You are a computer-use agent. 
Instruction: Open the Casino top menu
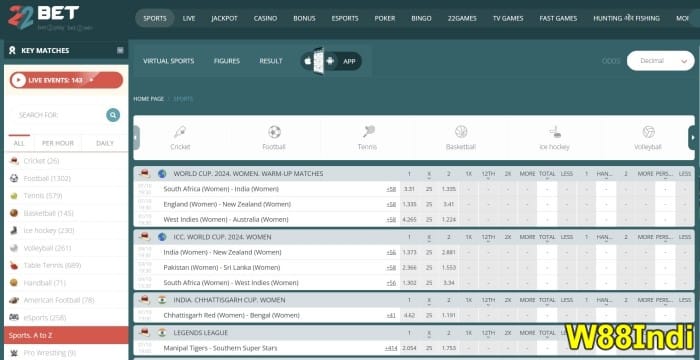pos(265,18)
